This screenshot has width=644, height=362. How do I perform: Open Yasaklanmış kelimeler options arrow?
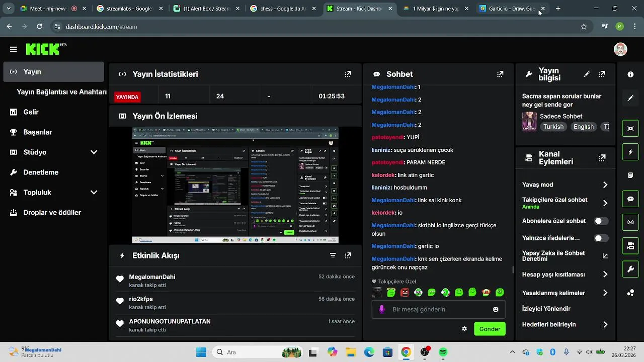coord(605,293)
